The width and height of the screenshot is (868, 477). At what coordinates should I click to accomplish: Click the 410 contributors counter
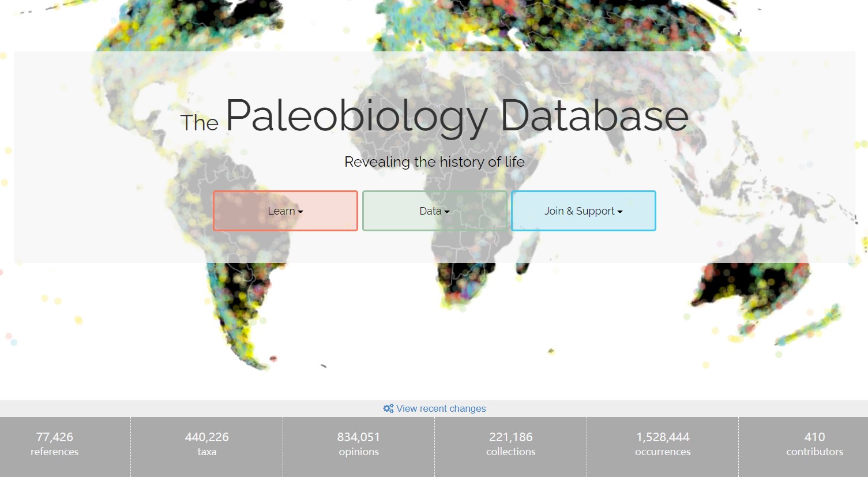(814, 444)
